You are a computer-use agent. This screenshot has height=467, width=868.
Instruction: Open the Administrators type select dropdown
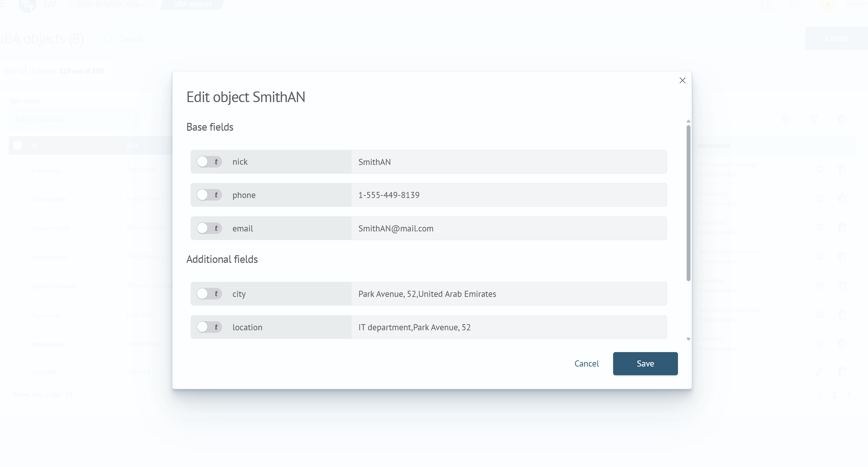(73, 119)
